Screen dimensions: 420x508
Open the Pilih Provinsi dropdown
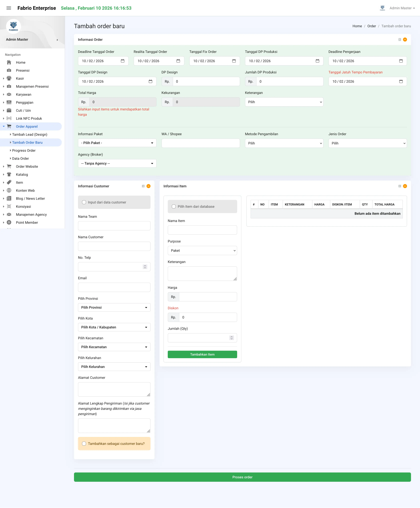pyautogui.click(x=114, y=307)
